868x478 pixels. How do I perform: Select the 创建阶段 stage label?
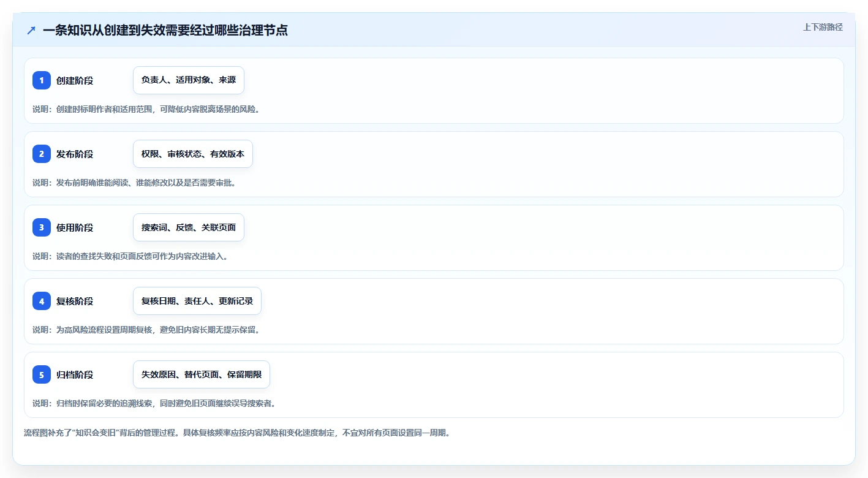(x=75, y=80)
